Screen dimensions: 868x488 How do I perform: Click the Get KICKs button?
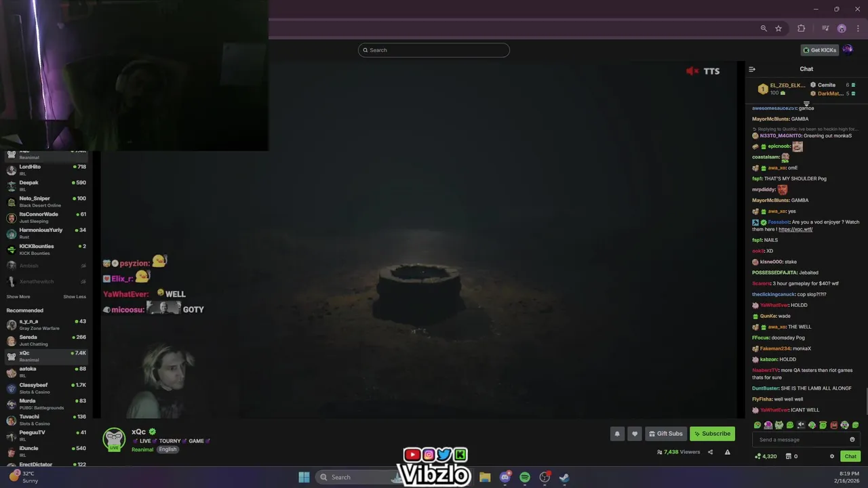pos(820,50)
